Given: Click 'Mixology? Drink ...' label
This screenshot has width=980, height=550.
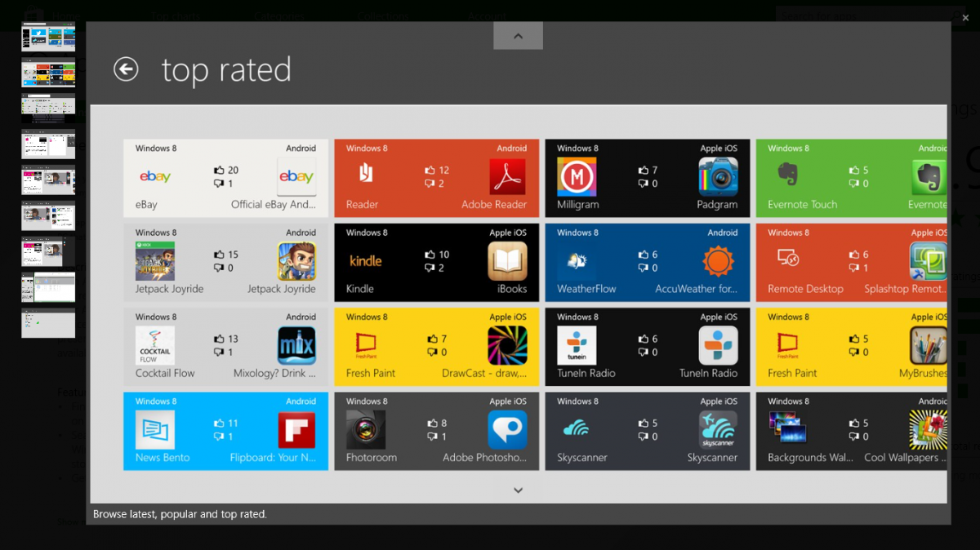Looking at the screenshot, I should [274, 373].
